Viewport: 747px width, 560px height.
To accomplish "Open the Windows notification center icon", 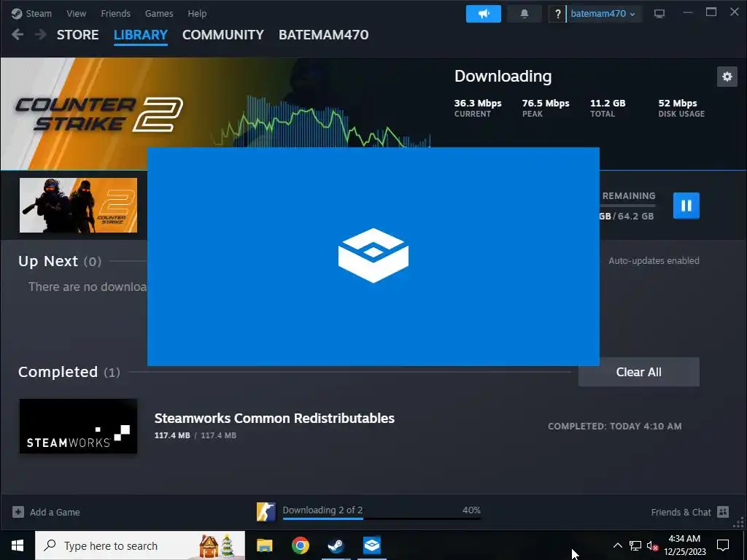I will (723, 545).
